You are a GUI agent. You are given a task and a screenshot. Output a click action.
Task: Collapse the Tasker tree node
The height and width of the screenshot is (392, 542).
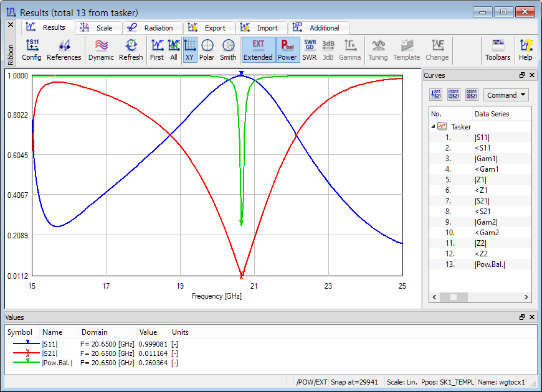[x=433, y=126]
